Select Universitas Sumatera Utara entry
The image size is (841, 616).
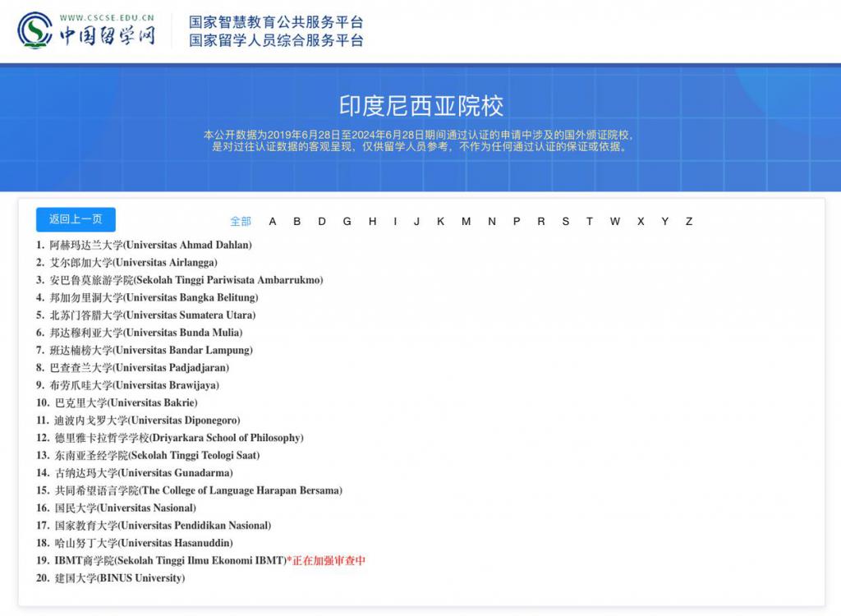[152, 315]
